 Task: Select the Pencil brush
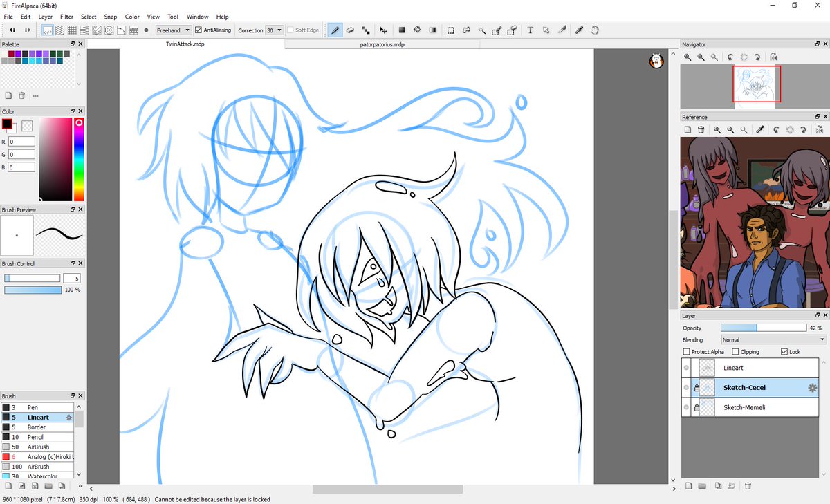coord(37,437)
